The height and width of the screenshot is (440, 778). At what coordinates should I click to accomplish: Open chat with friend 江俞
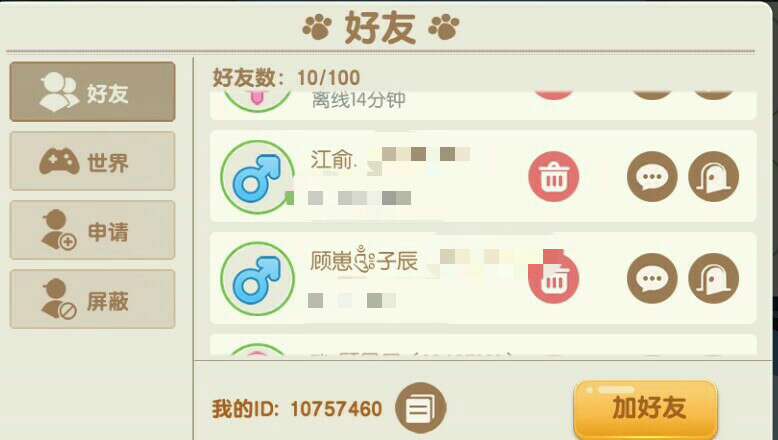coord(652,177)
